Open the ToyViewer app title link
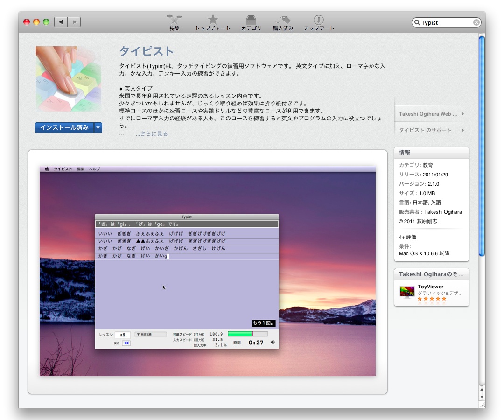This screenshot has width=504, height=420. (430, 287)
